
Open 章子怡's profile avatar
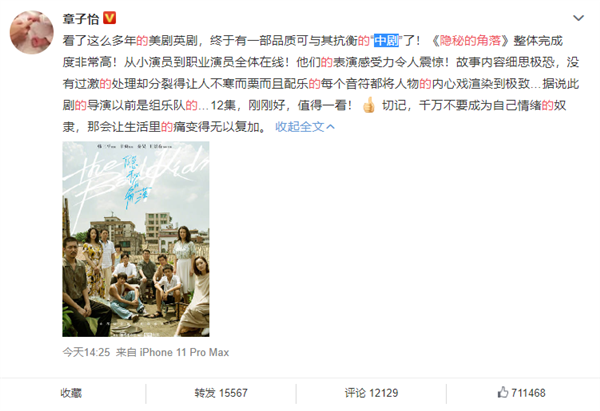(31, 32)
